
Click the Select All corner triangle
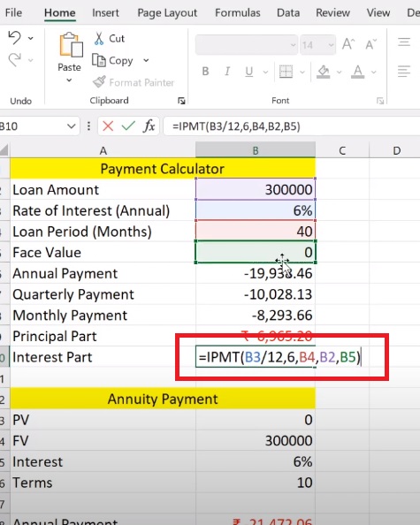coord(4,150)
